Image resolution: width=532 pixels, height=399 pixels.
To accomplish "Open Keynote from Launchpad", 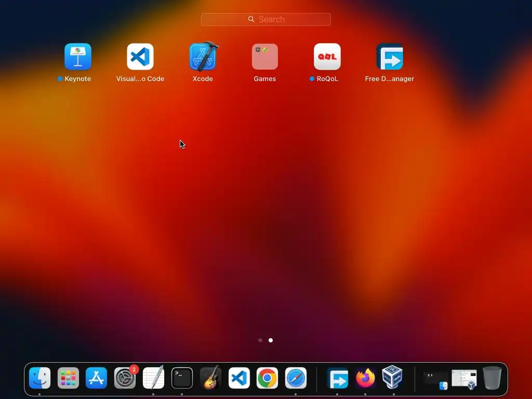I will tap(78, 56).
